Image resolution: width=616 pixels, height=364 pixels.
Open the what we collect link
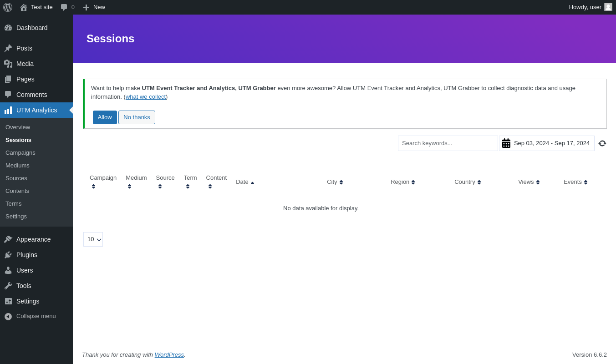point(146,97)
